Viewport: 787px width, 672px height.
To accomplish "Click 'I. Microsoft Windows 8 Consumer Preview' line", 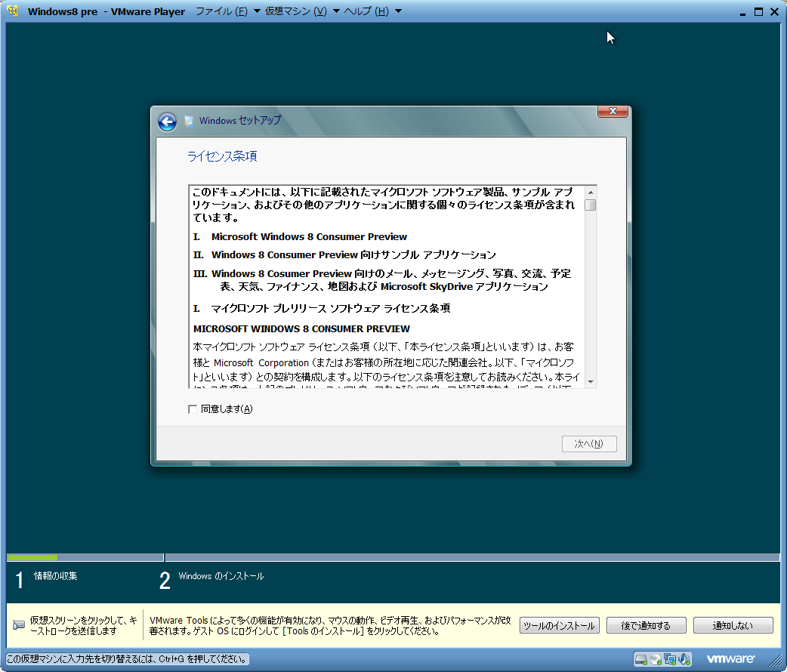I will pyautogui.click(x=300, y=236).
